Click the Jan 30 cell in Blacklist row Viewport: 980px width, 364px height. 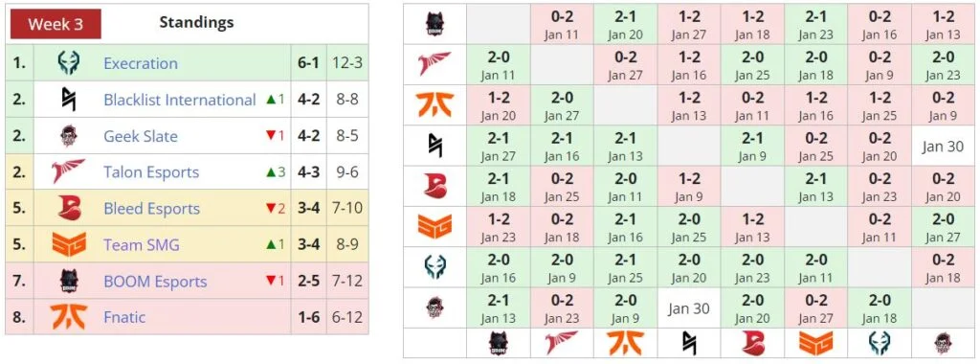942,146
